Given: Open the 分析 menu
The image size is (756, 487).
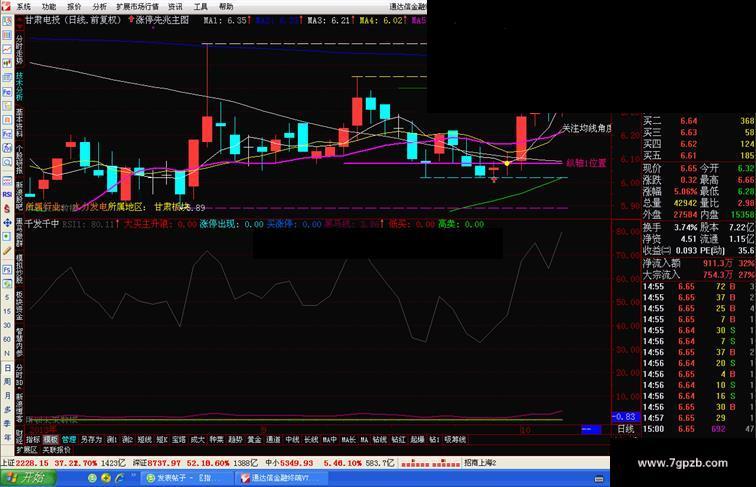Looking at the screenshot, I should coord(100,7).
